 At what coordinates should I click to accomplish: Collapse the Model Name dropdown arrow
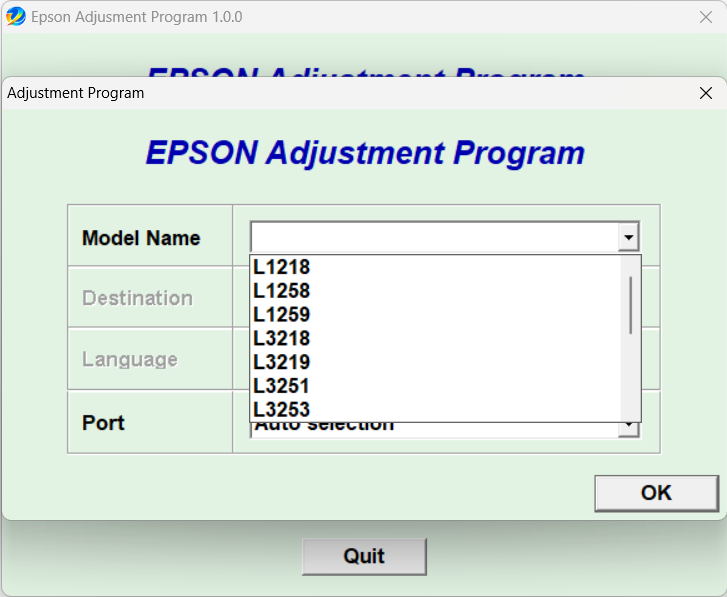tap(628, 238)
